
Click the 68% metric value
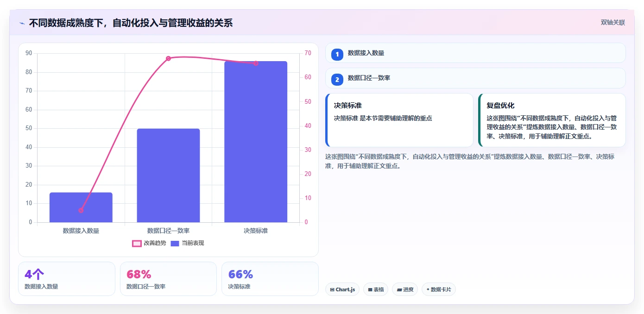click(139, 274)
